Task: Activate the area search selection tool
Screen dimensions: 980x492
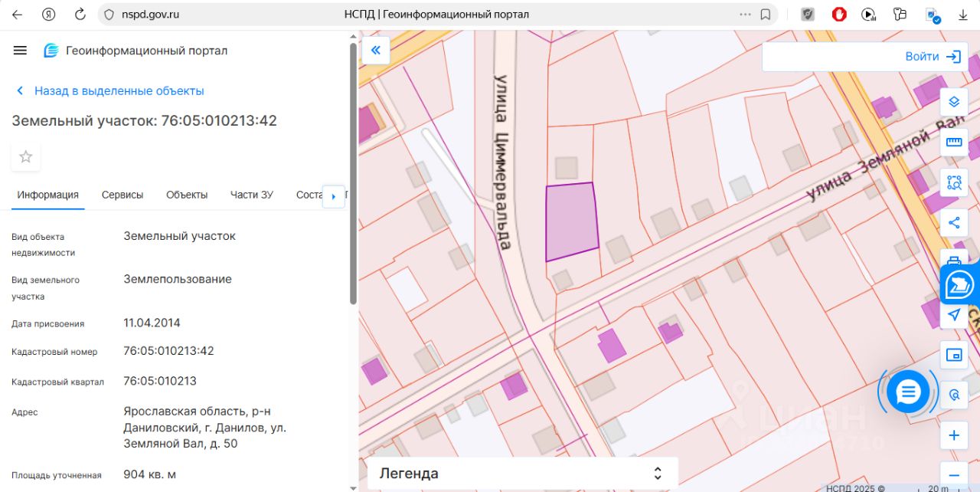Action: click(954, 182)
